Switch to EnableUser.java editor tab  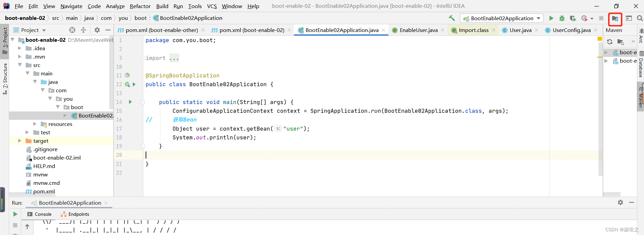(418, 30)
